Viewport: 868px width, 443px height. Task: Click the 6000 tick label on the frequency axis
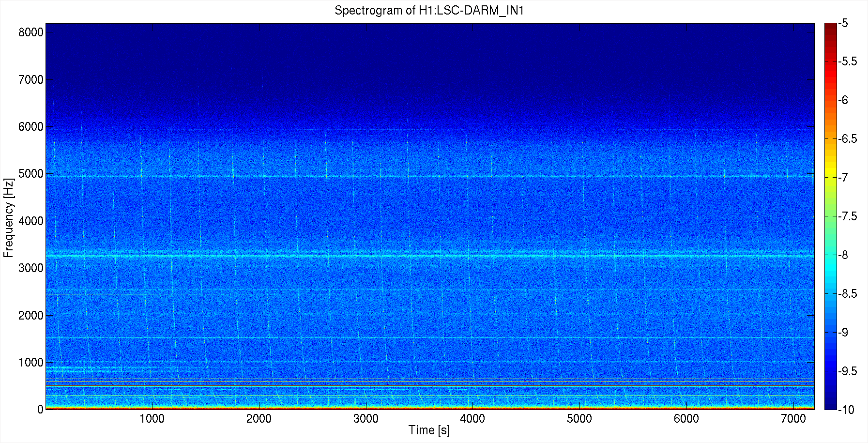[31, 127]
